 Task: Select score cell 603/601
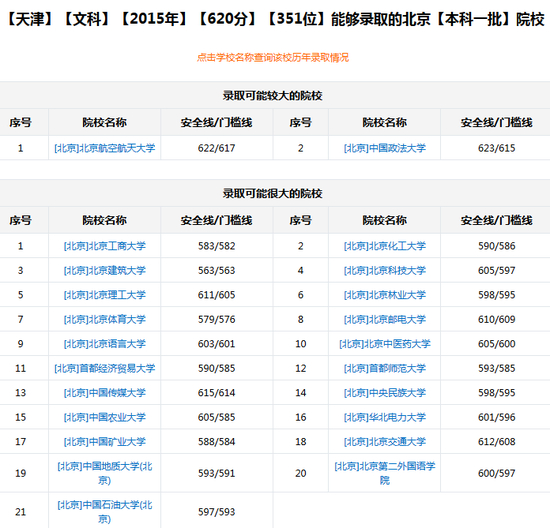coord(216,344)
